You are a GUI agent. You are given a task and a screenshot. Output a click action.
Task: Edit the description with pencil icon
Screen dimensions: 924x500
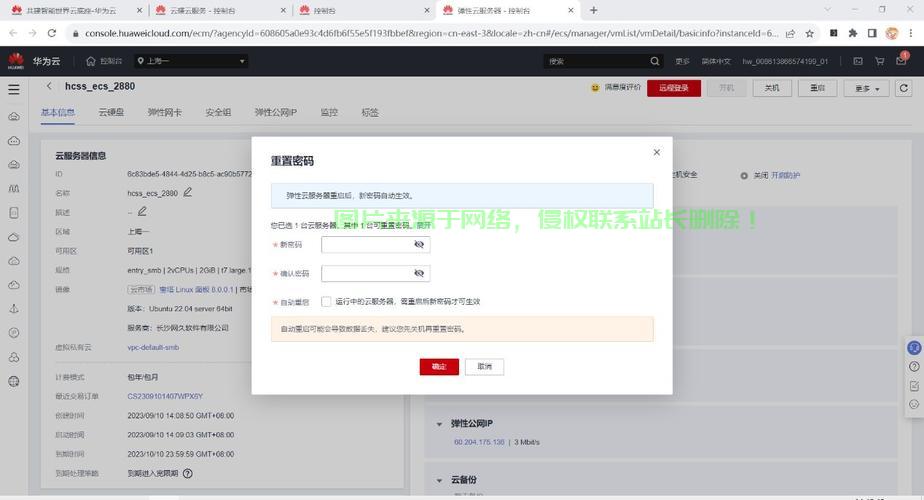[142, 211]
